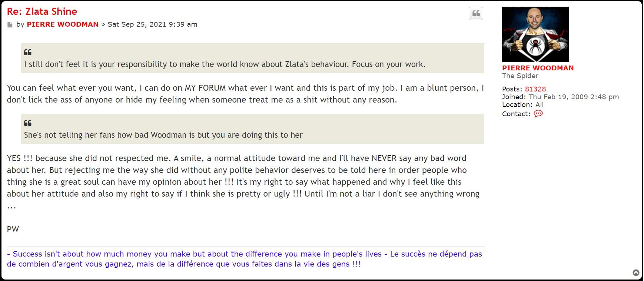Click the Joined date Thu Feb 19, 2009

tap(573, 97)
